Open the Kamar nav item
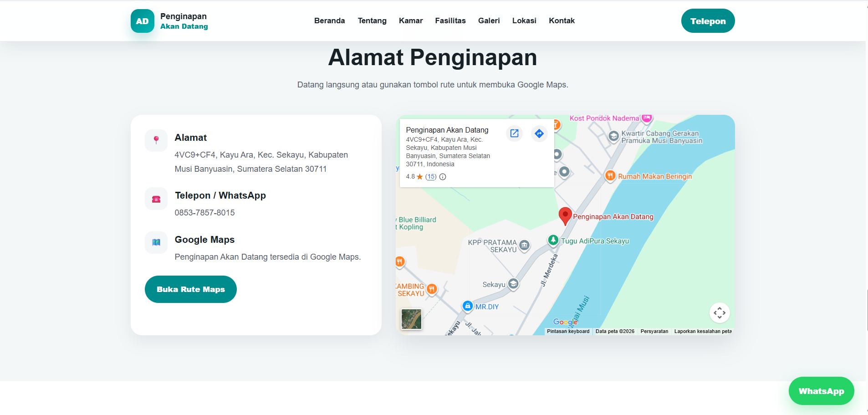Viewport: 868px width, 415px height. 411,20
